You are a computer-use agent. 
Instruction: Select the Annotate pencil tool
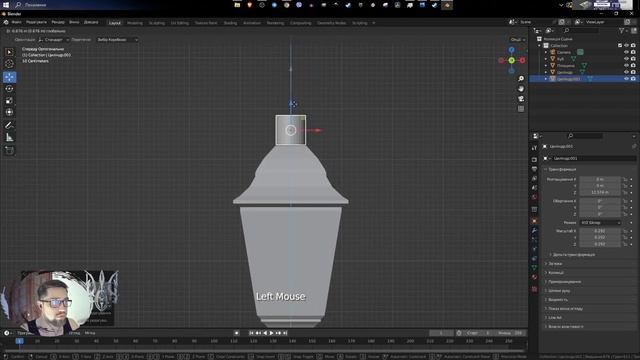9,125
